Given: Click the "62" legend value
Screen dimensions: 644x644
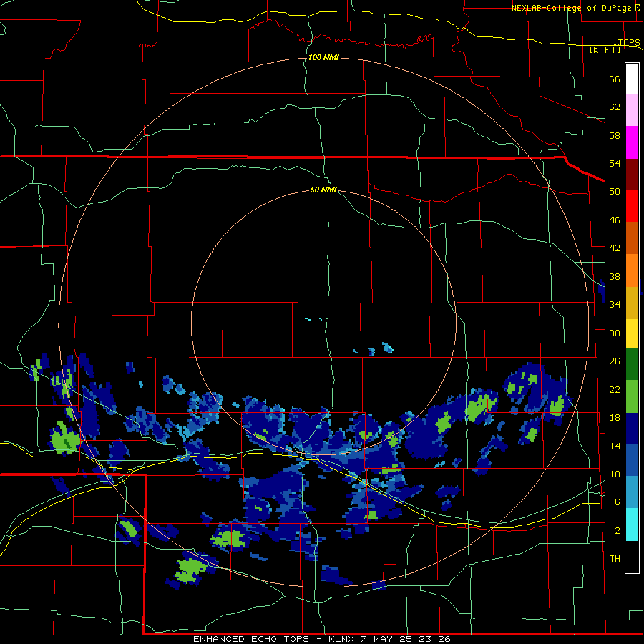Looking at the screenshot, I should [x=615, y=107].
